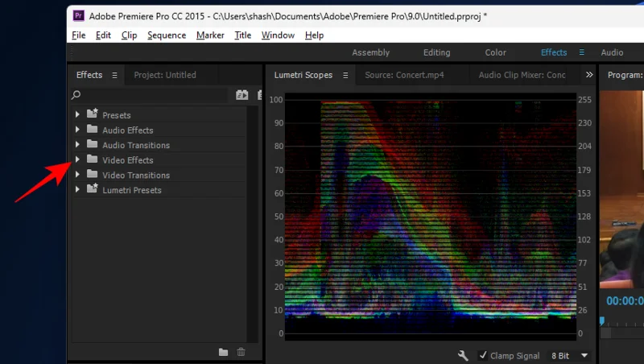Click the Delete trash icon in Effects panel
Viewport: 644px width, 364px height.
pyautogui.click(x=241, y=352)
